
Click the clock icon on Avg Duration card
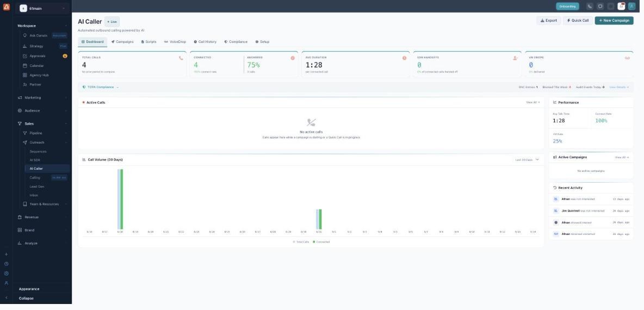[405, 58]
